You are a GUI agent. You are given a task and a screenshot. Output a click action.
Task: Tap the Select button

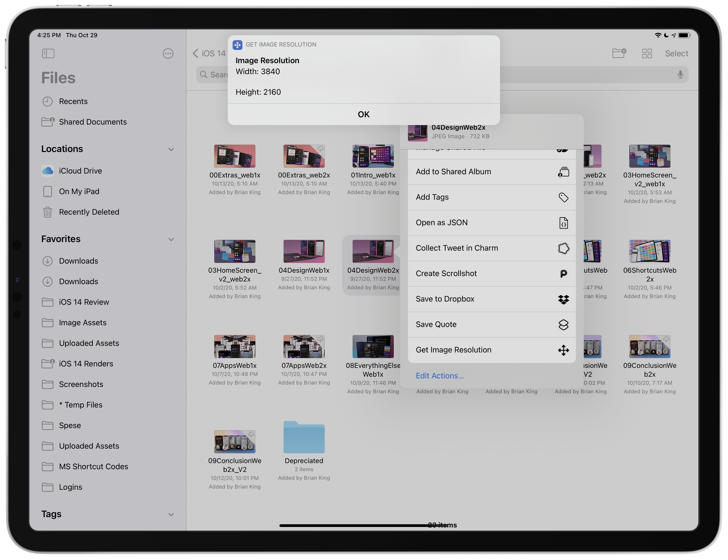676,53
